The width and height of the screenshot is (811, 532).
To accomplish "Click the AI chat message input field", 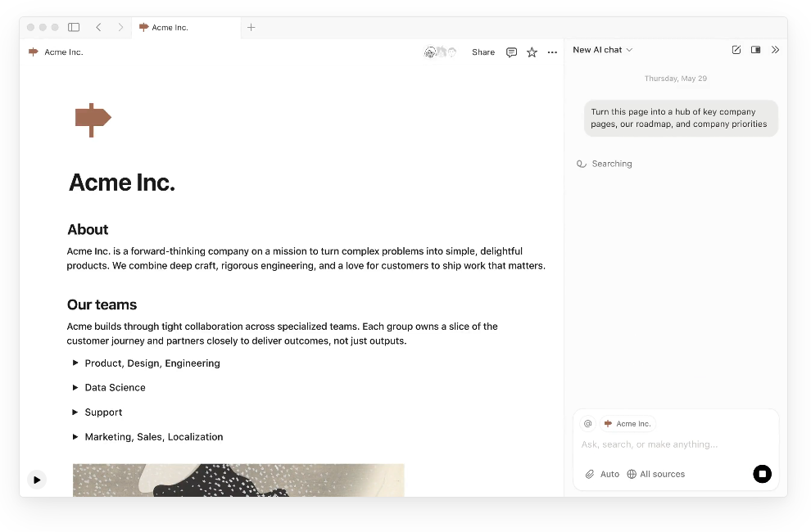I will tap(664, 444).
